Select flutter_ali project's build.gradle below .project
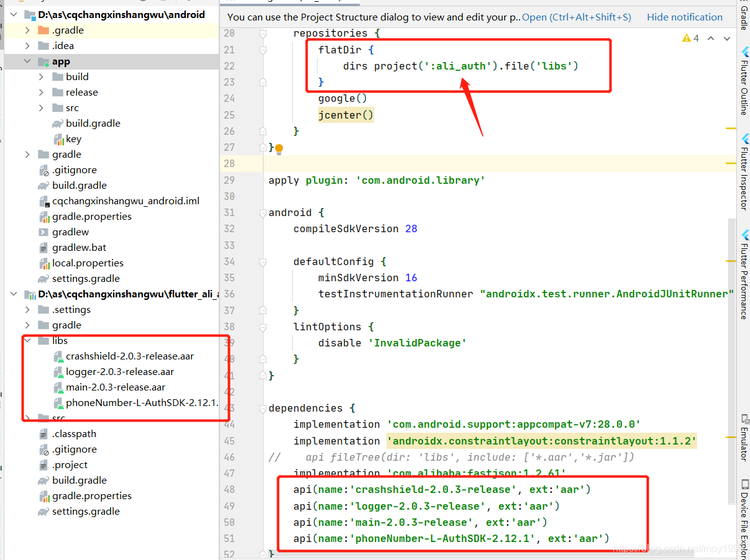 [x=79, y=481]
